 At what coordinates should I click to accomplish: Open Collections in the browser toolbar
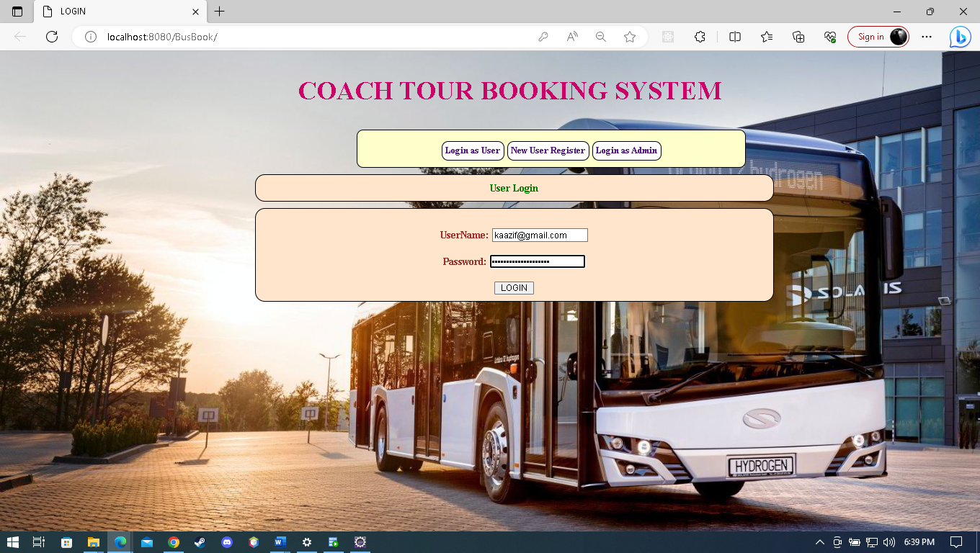[798, 37]
